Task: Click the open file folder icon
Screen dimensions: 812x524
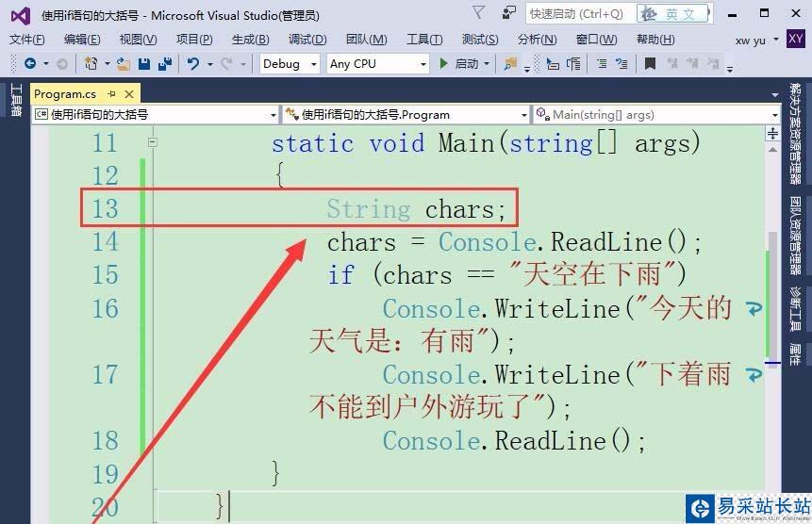Action: coord(123,64)
